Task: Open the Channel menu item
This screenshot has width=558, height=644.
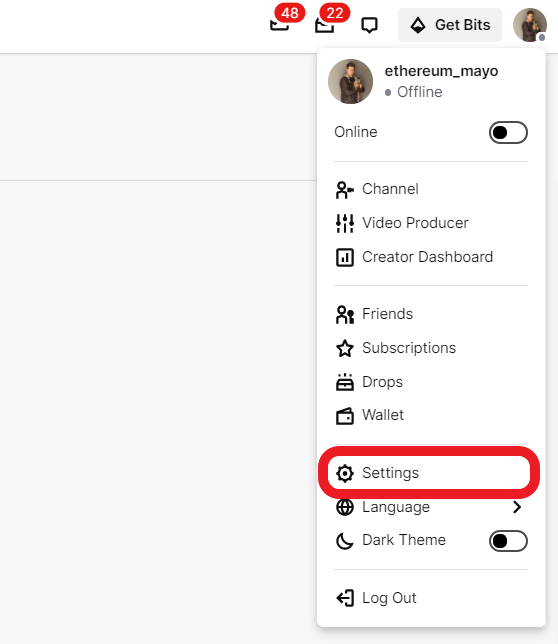Action: tap(431, 189)
